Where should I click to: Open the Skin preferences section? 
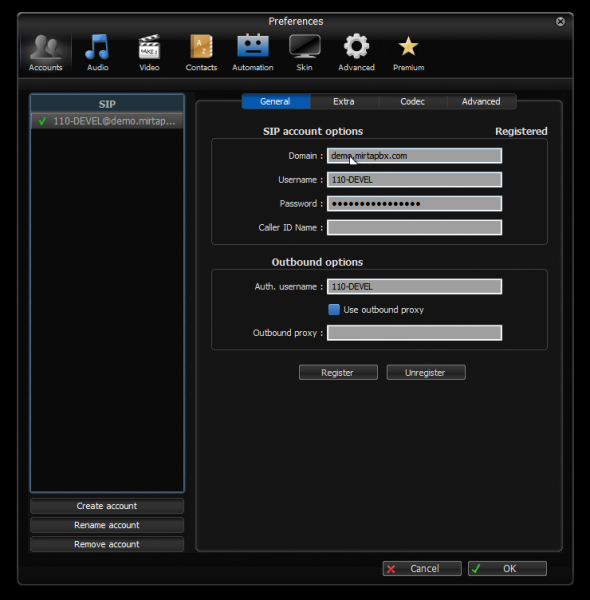click(305, 53)
